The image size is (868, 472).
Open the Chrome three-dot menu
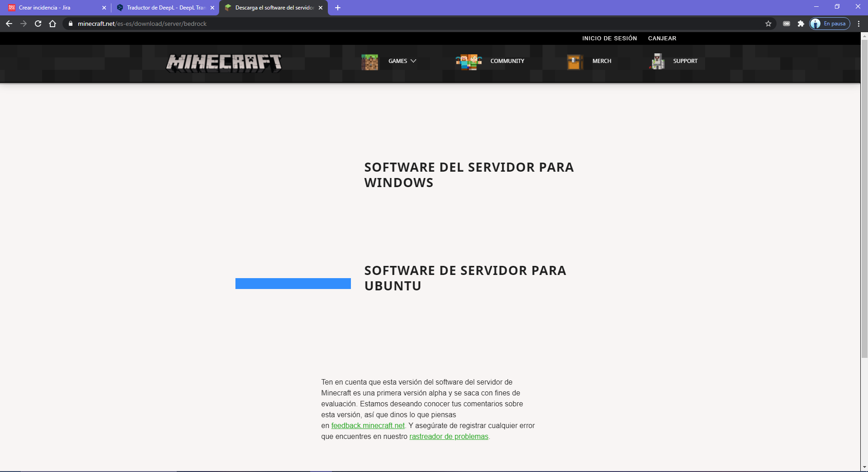[858, 24]
